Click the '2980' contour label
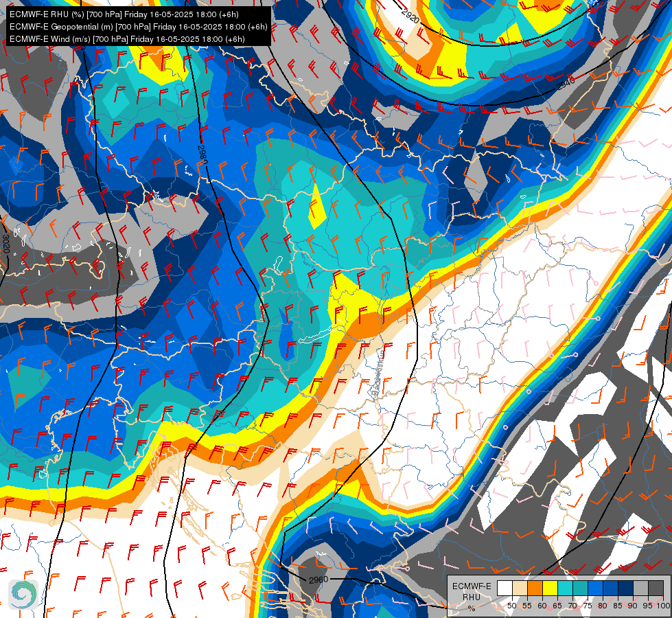Viewport: 672px width, 618px height. pyautogui.click(x=202, y=155)
